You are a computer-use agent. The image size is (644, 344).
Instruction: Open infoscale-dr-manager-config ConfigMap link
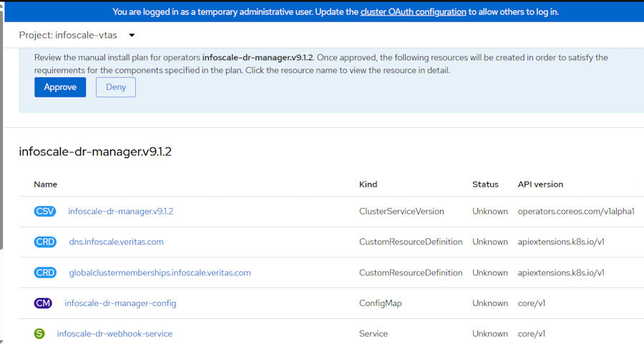tap(120, 303)
